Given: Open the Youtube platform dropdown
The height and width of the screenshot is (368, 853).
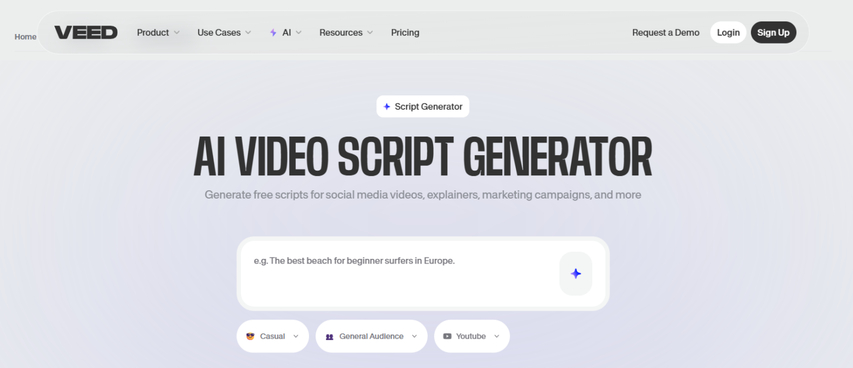Looking at the screenshot, I should click(x=472, y=336).
